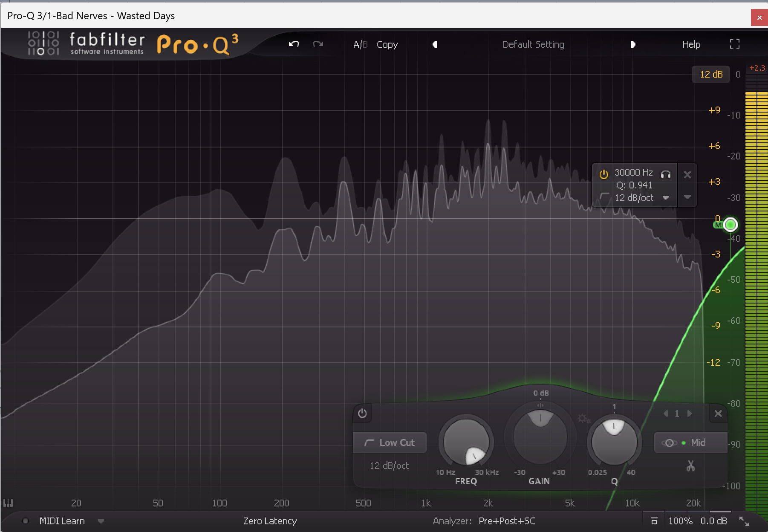Image resolution: width=768 pixels, height=532 pixels.
Task: Copy current state to other A/B slot
Action: tap(387, 44)
